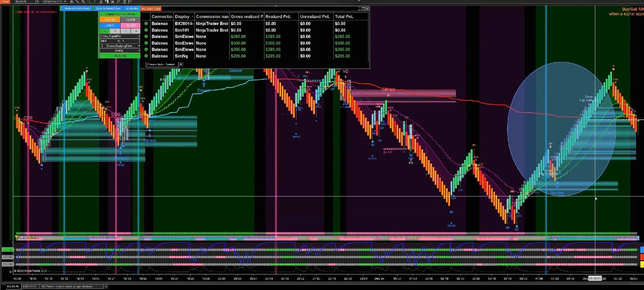
Task: Open the chart properties list icon
Action: click(130, 2)
